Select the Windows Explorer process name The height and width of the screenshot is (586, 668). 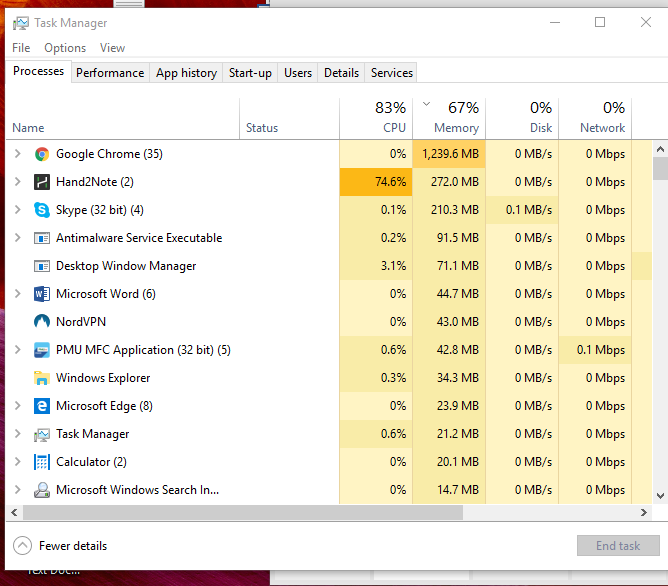[x=103, y=378]
